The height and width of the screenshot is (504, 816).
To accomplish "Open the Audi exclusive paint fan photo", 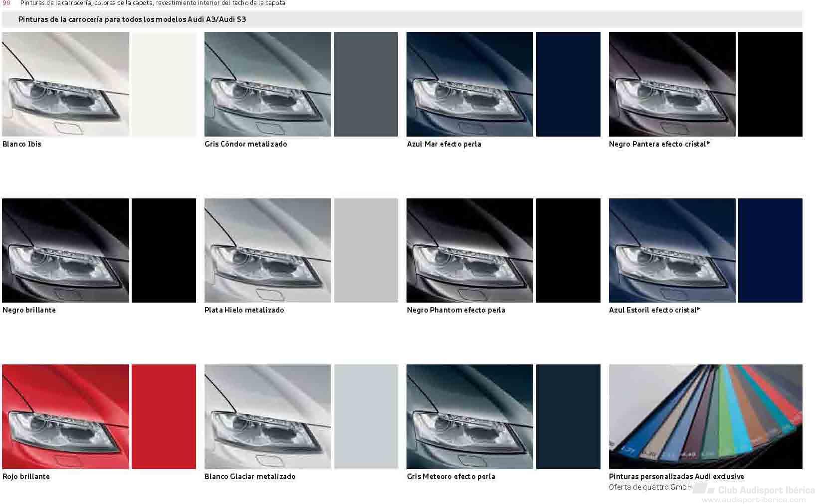I will coord(705,417).
